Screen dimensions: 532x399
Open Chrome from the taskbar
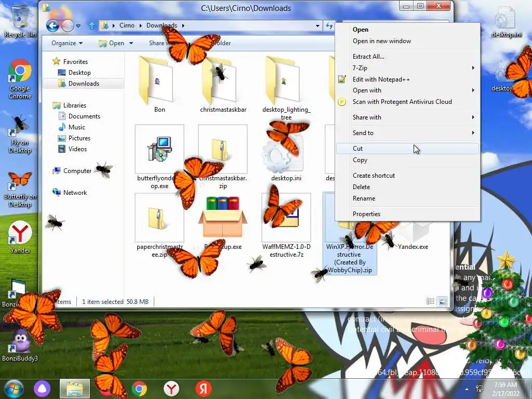139,389
